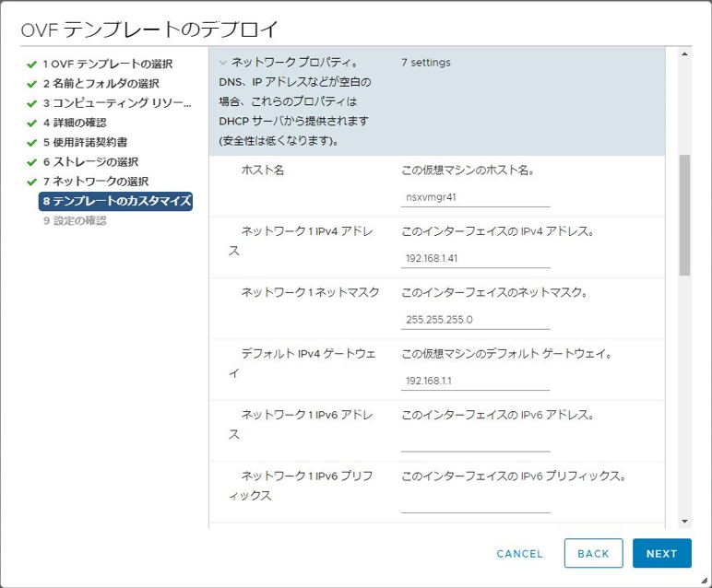Click description このインターフェイスの IPv6 アドレス。

498,415
